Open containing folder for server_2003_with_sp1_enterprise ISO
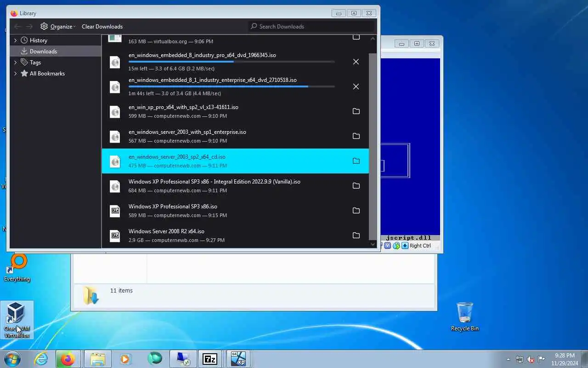The height and width of the screenshot is (368, 588). [x=356, y=136]
